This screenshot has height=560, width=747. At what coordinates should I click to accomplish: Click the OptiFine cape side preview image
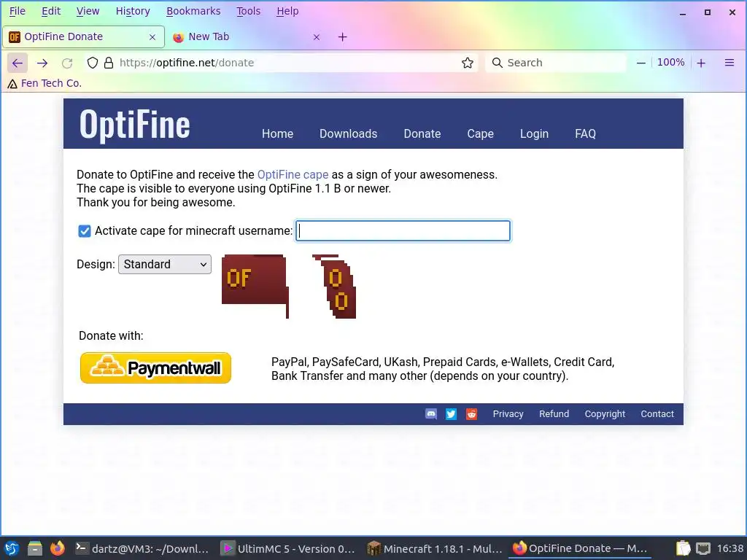pos(334,286)
